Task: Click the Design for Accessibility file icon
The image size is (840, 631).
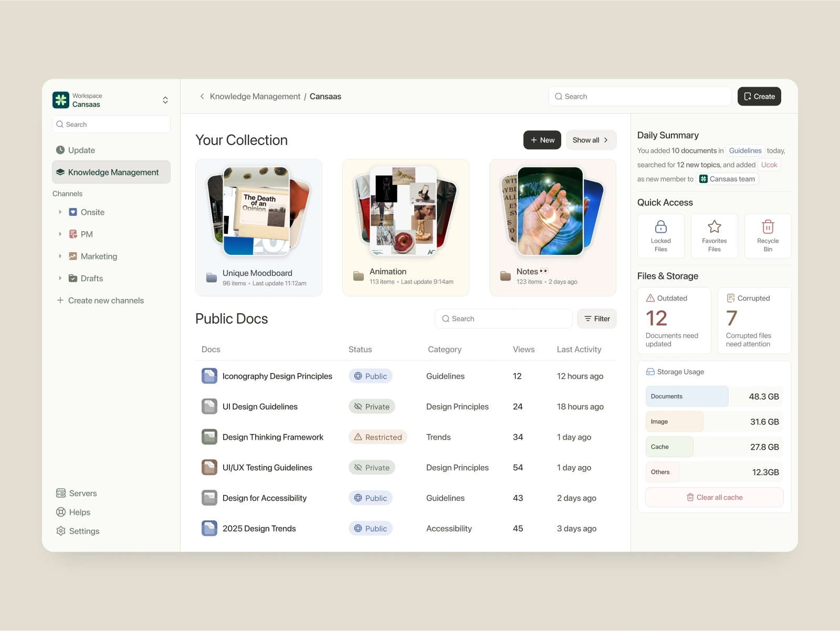Action: pyautogui.click(x=209, y=498)
